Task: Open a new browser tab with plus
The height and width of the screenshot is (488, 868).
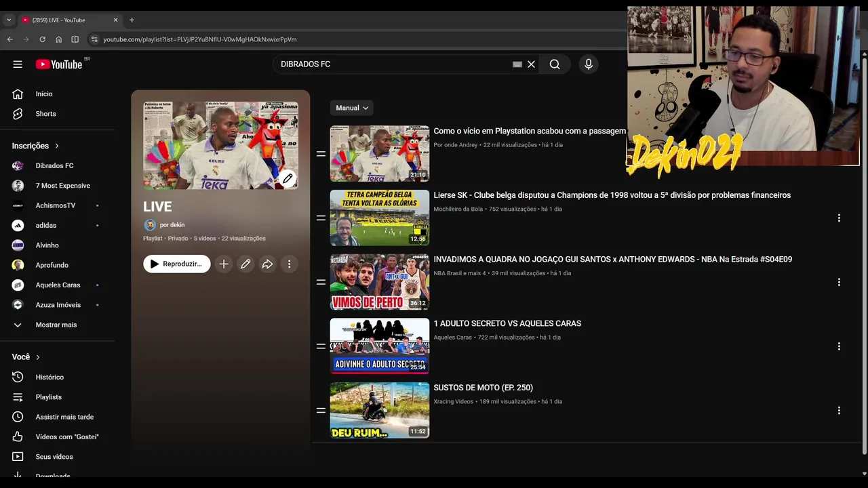Action: coord(132,20)
